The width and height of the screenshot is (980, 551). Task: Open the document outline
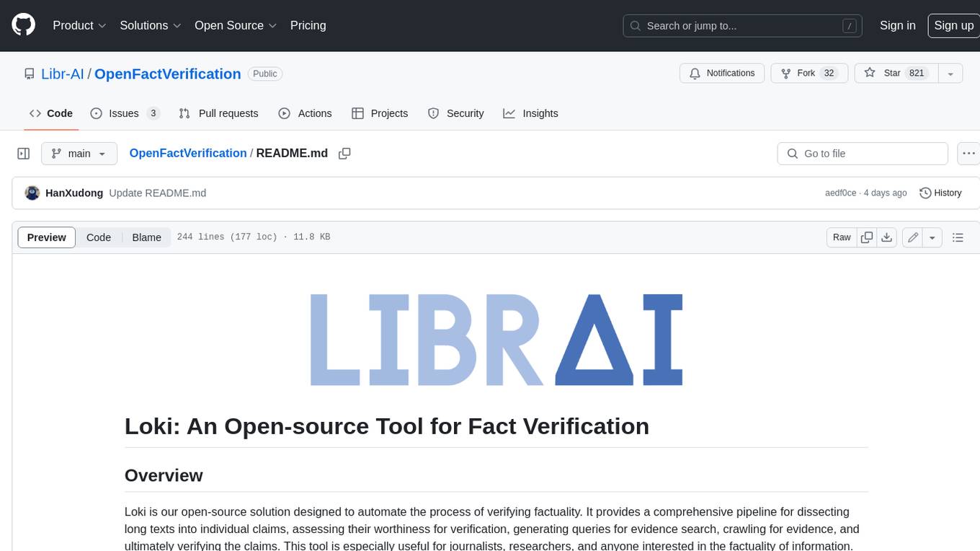click(x=958, y=237)
